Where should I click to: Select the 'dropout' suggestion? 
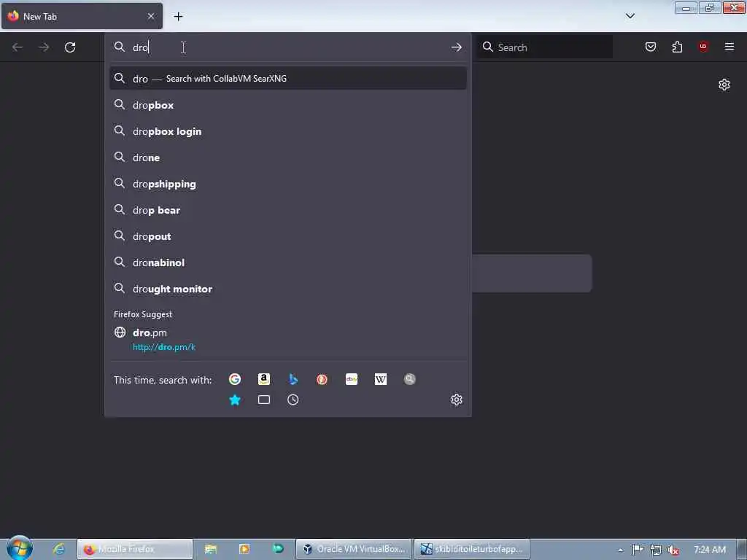click(x=287, y=236)
